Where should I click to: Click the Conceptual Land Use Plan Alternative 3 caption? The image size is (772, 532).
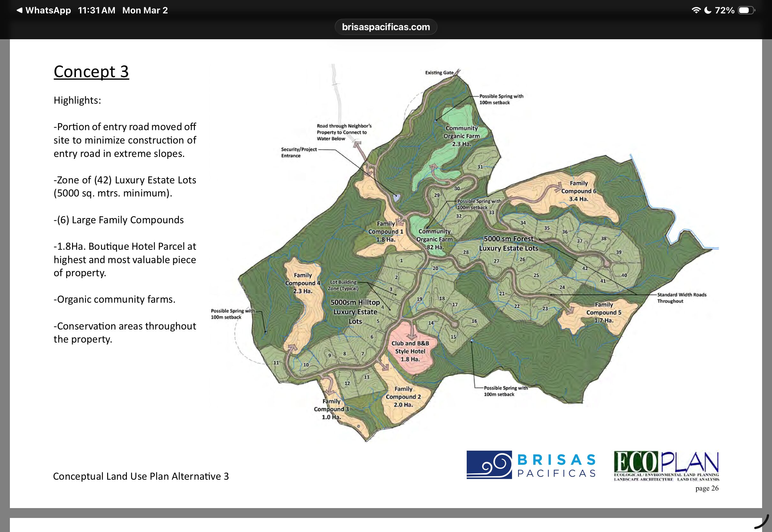tap(141, 476)
